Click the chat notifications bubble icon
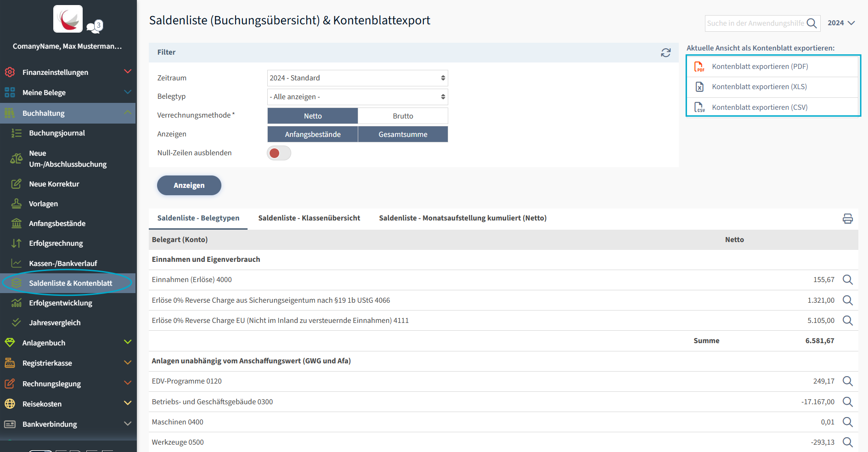The height and width of the screenshot is (452, 868). coord(95,27)
